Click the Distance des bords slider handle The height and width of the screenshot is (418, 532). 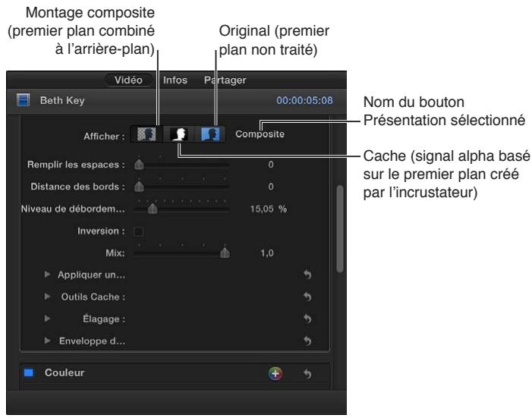point(139,187)
